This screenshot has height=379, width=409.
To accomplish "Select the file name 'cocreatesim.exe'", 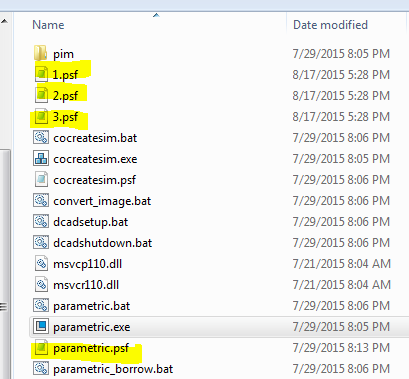I will 95,159.
